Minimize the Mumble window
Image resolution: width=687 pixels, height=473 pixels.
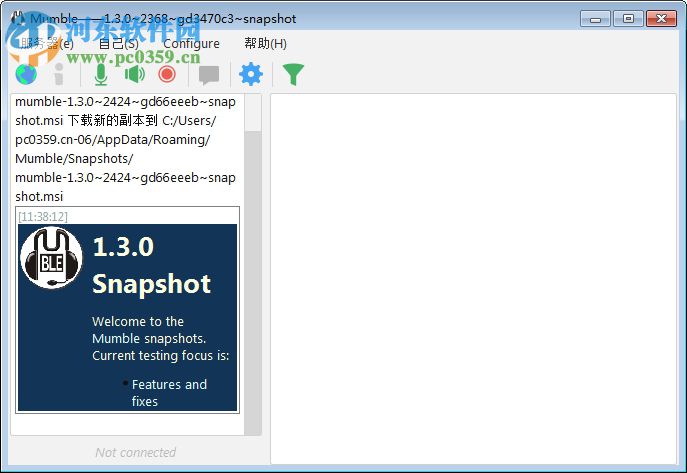pyautogui.click(x=595, y=19)
